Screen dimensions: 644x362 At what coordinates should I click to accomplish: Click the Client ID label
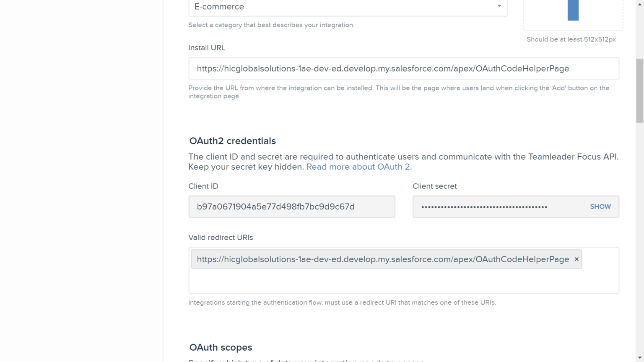pyautogui.click(x=203, y=186)
